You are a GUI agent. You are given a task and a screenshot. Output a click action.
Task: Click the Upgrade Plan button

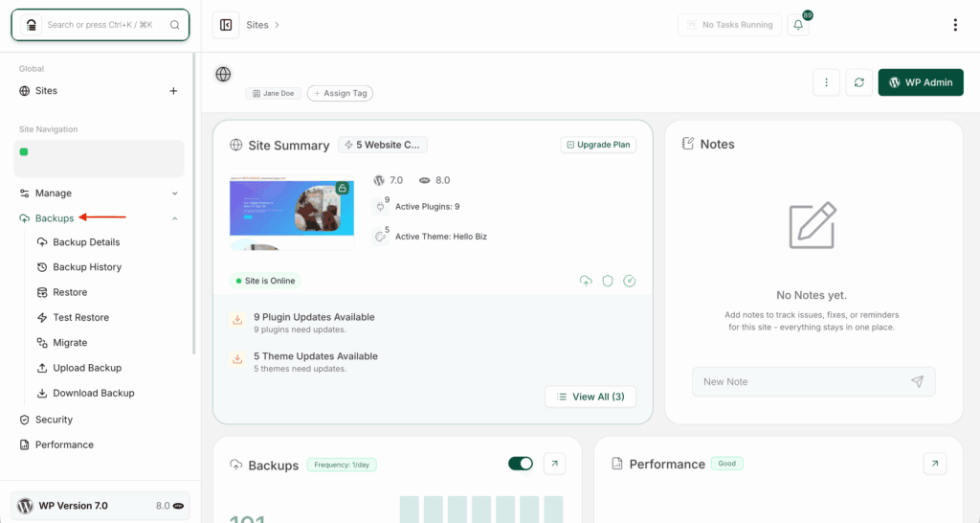click(598, 145)
